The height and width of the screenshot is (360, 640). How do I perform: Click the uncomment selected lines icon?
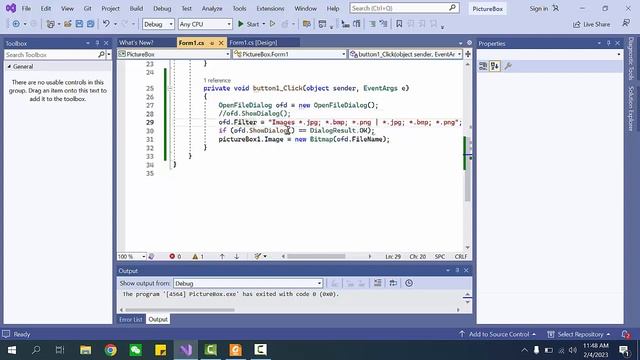(x=383, y=24)
